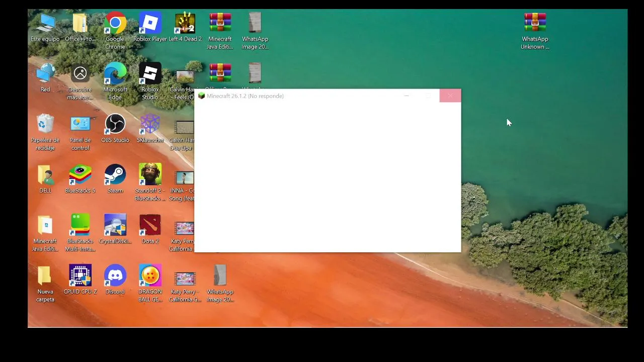Open the Panel de control icon
The width and height of the screenshot is (644, 362).
pyautogui.click(x=80, y=133)
